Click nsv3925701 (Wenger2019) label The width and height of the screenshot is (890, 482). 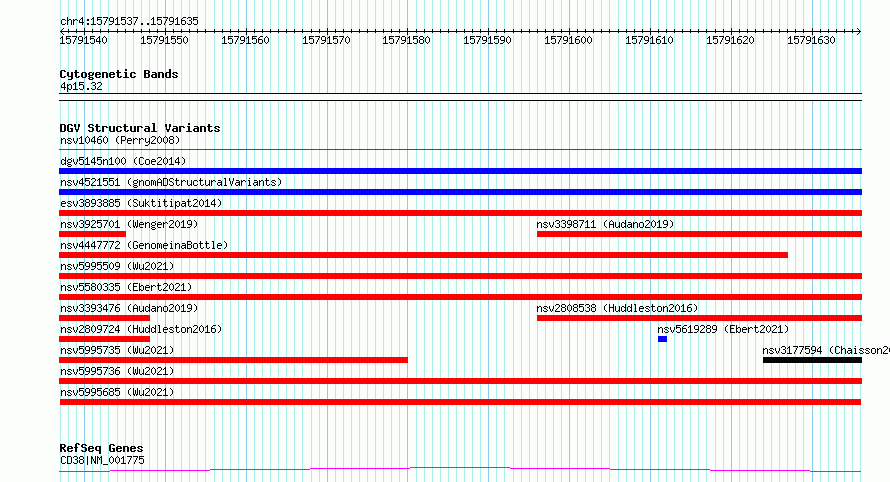(x=129, y=224)
